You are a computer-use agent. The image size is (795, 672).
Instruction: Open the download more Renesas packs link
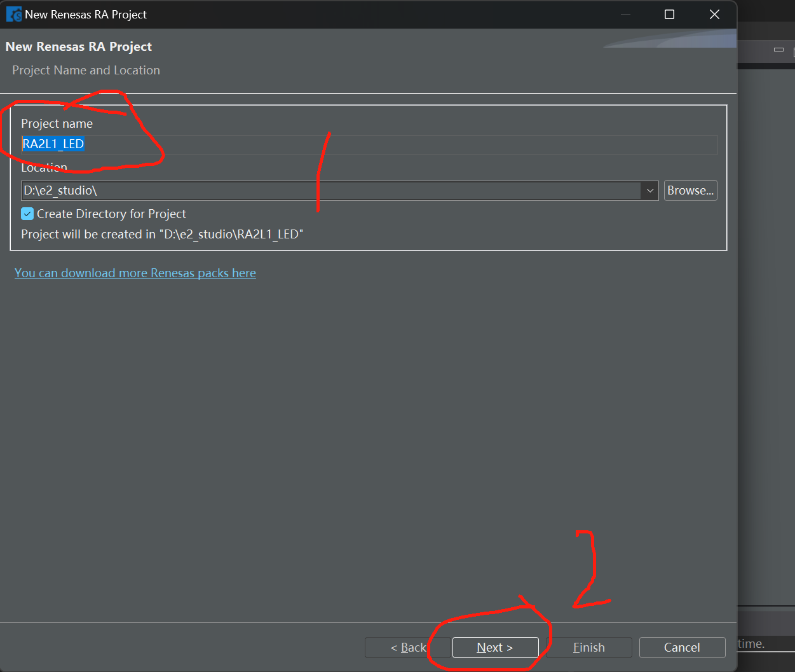135,273
